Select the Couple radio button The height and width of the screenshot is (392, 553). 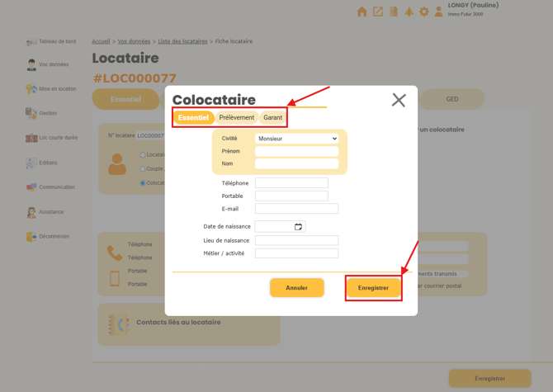[143, 169]
